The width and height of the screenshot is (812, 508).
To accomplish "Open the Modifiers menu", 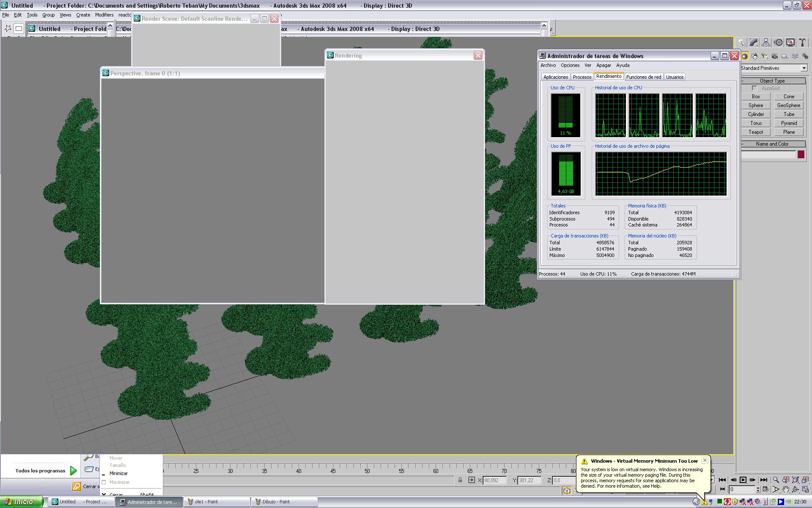I will [104, 15].
